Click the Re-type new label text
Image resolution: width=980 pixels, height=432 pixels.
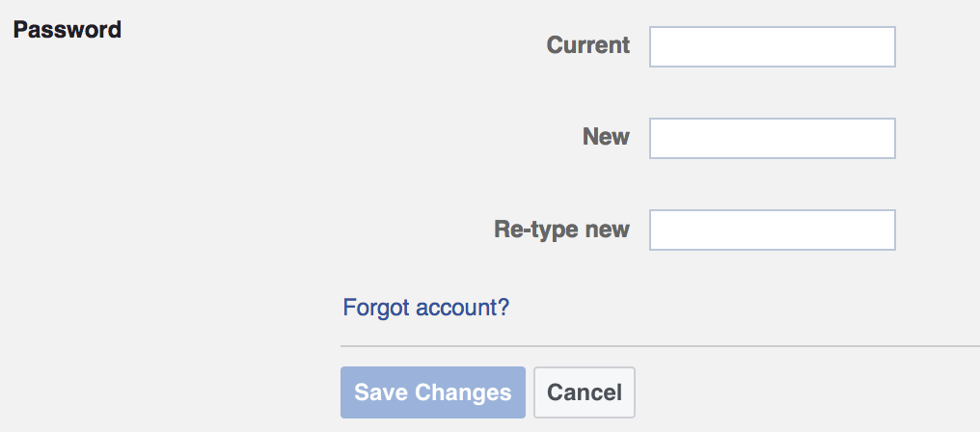pyautogui.click(x=561, y=229)
